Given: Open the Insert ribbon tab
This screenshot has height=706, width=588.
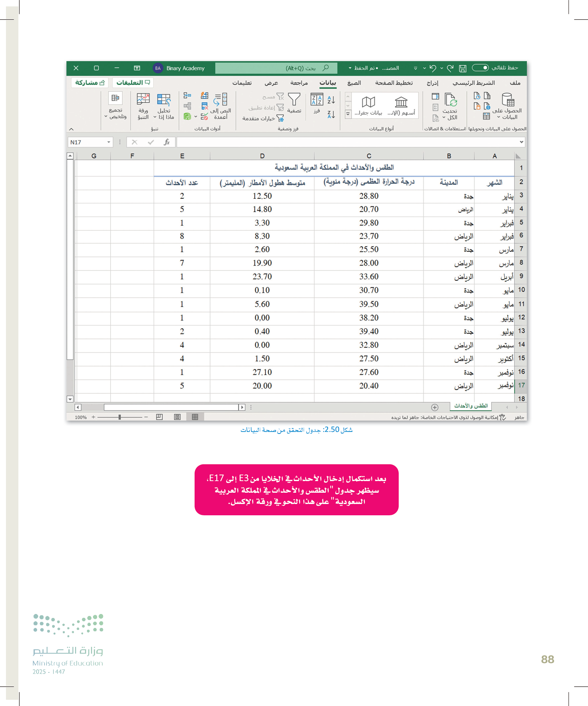Looking at the screenshot, I should (x=432, y=83).
